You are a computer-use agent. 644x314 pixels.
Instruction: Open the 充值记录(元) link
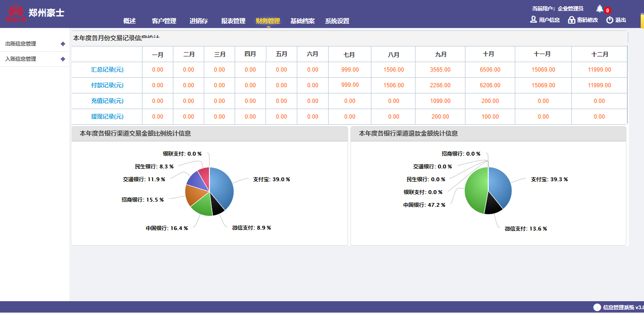tap(107, 101)
